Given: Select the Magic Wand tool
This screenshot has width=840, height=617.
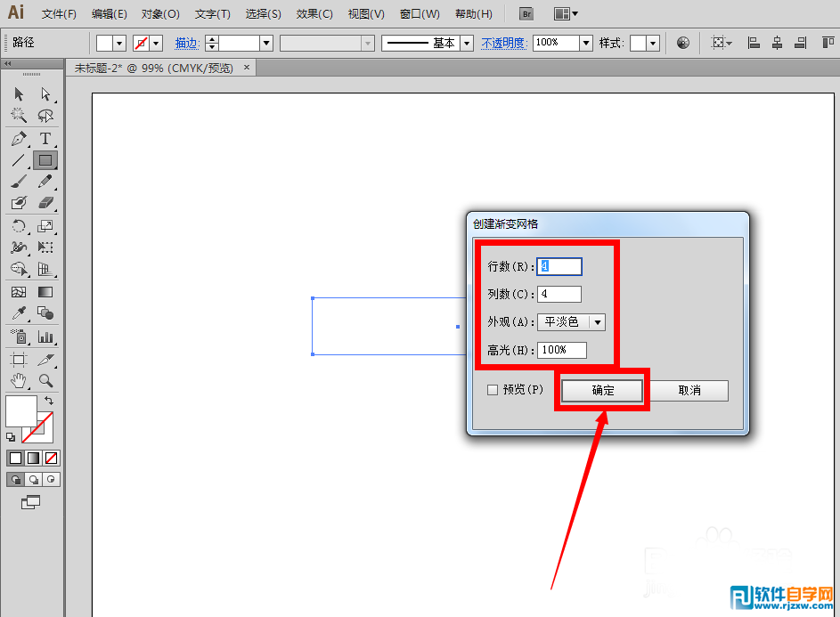Looking at the screenshot, I should [19, 115].
